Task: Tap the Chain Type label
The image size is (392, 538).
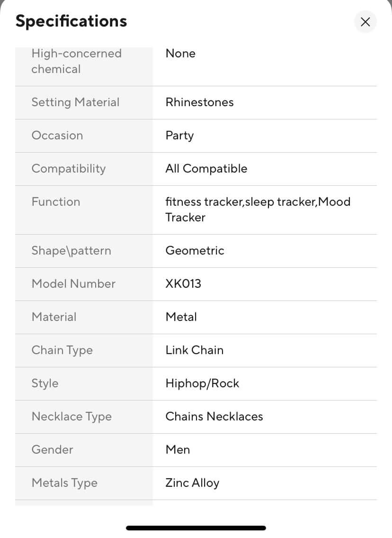Action: (62, 350)
